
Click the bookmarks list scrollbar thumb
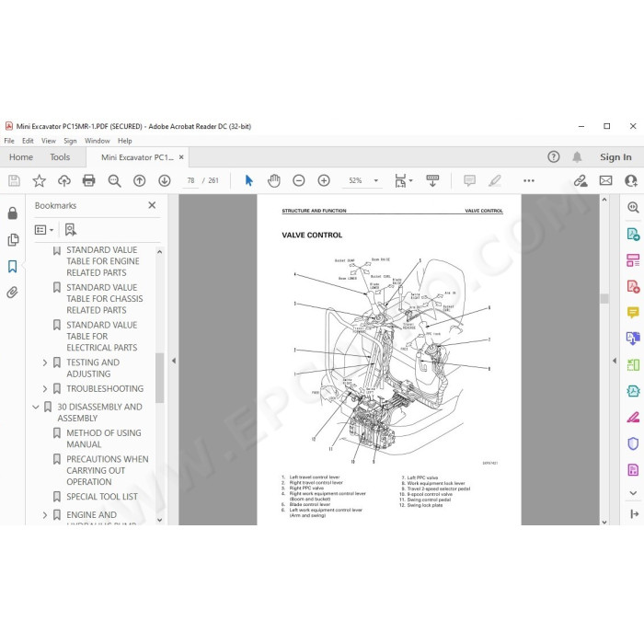pyautogui.click(x=160, y=378)
